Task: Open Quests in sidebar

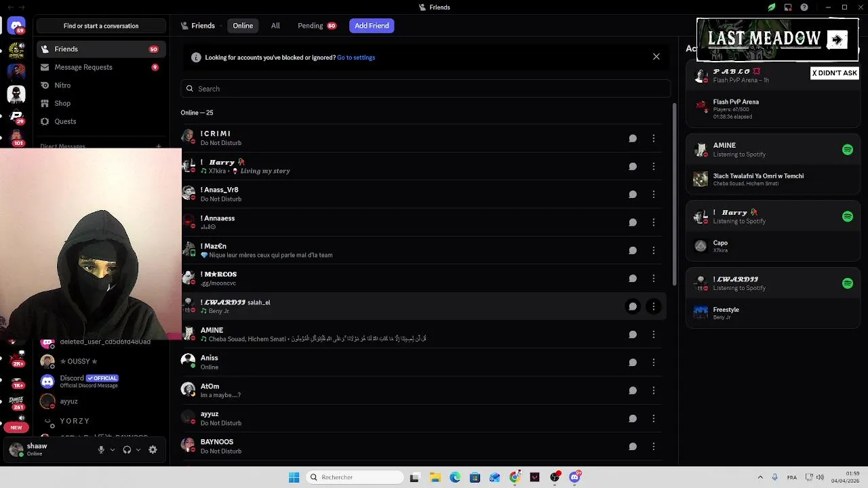Action: [101, 121]
